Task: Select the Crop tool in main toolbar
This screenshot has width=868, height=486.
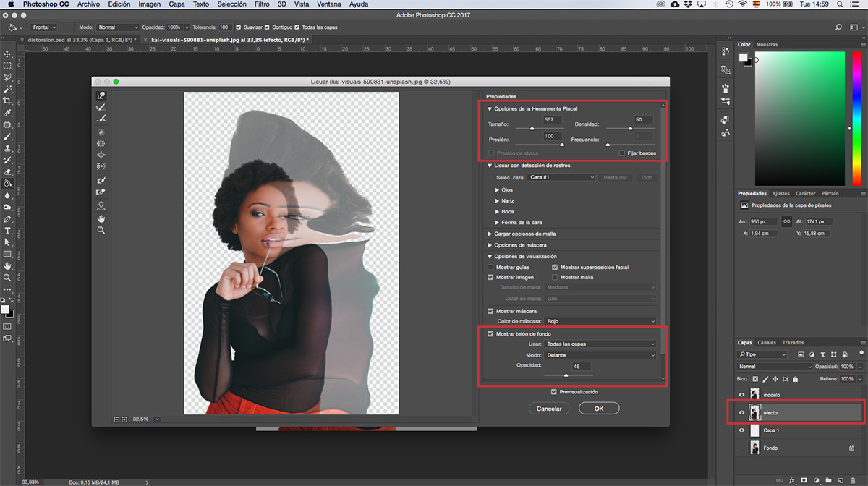Action: (7, 101)
